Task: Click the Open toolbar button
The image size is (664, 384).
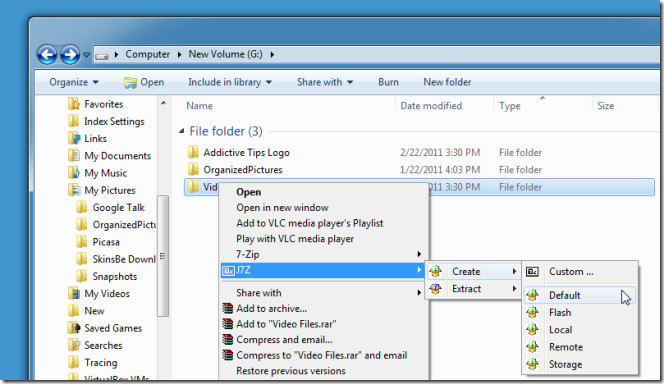Action: [x=144, y=82]
